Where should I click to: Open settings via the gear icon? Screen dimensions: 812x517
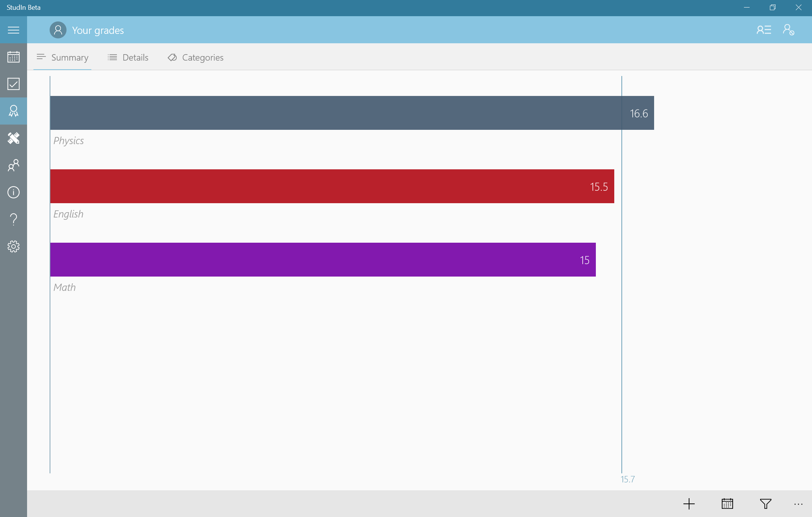14,246
